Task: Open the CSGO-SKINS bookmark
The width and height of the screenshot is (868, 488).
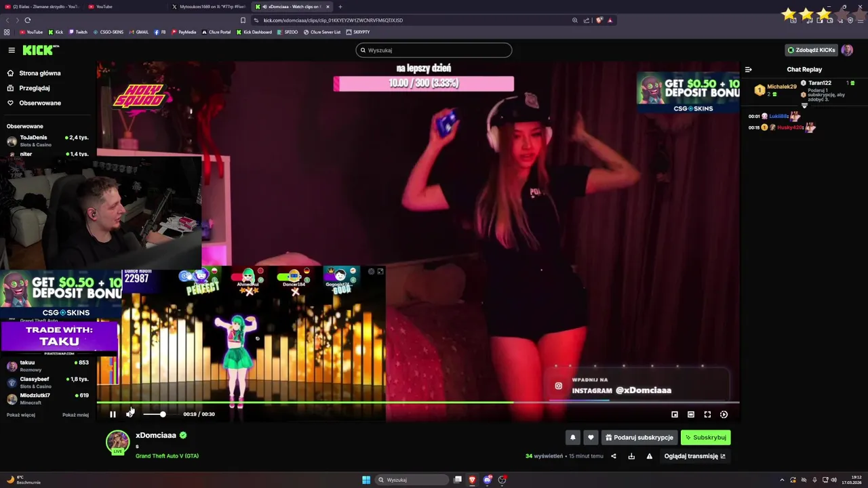Action: click(108, 32)
